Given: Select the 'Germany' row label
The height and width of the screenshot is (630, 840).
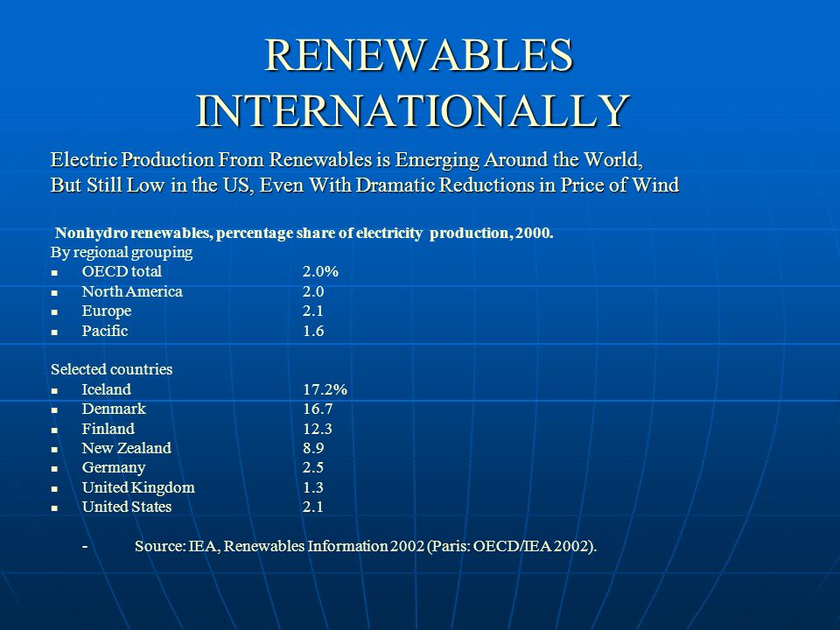Looking at the screenshot, I should coord(114,467).
